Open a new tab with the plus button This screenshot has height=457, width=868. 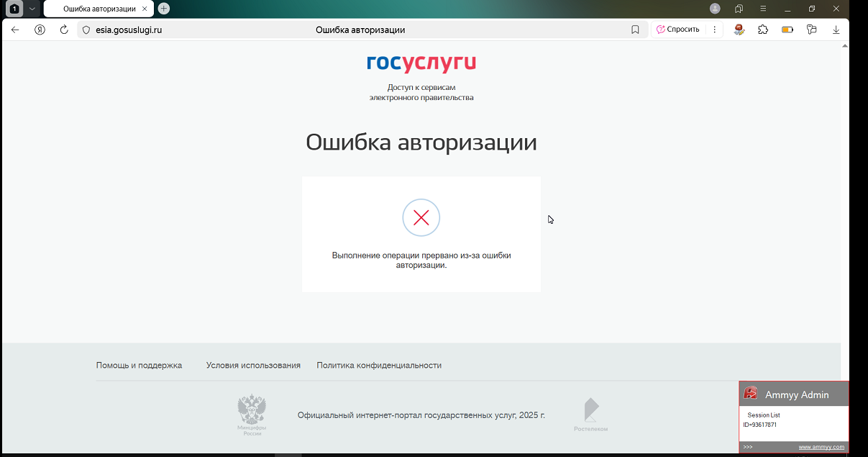coord(164,9)
